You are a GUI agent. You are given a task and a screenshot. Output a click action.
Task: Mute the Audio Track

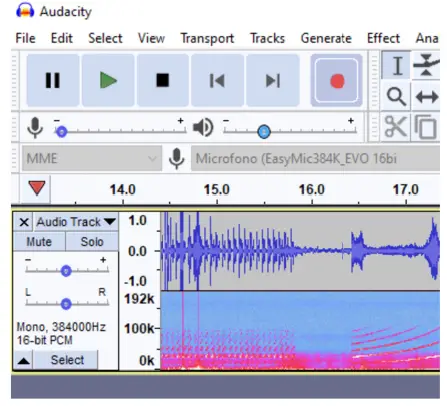pyautogui.click(x=39, y=242)
